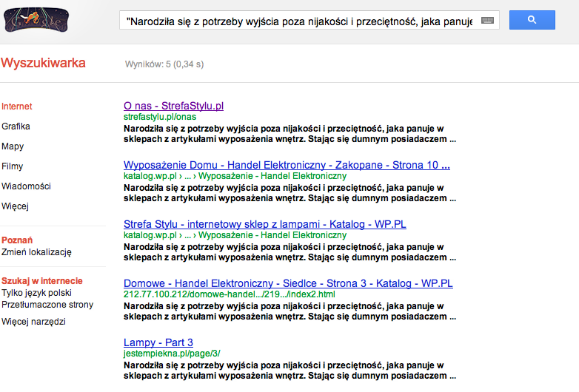
Task: Click the jestempiekna.pl/page/3/ URL text
Action: coord(172,354)
